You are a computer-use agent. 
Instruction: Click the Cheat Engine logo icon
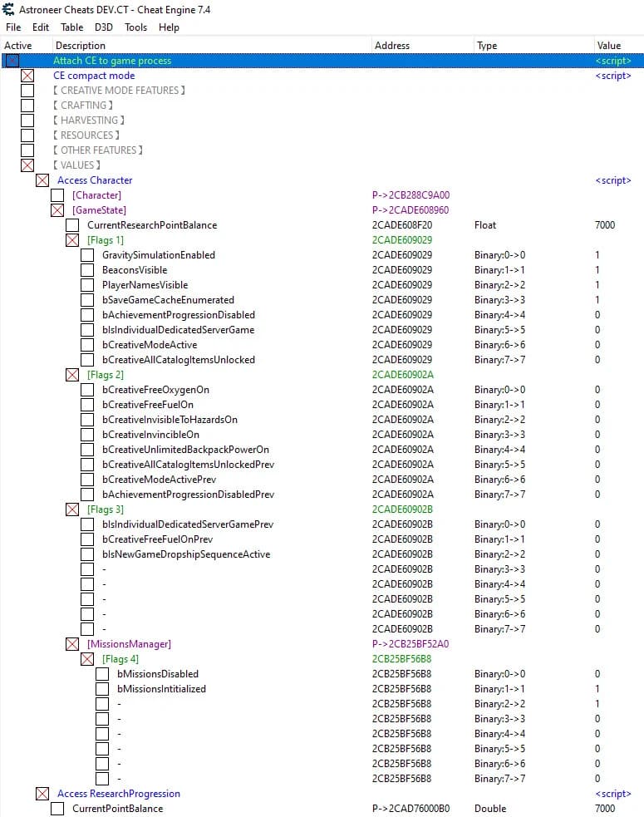[x=8, y=9]
